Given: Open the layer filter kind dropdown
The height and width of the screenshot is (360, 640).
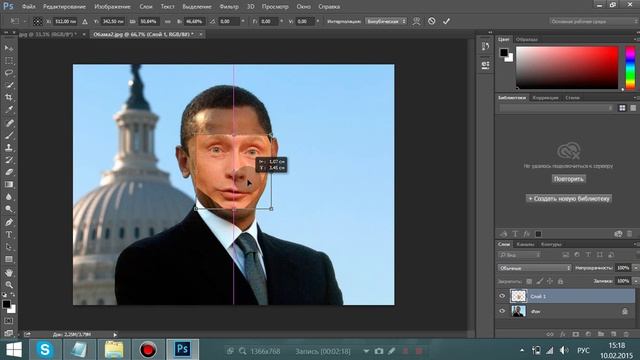Looking at the screenshot, I should [520, 255].
